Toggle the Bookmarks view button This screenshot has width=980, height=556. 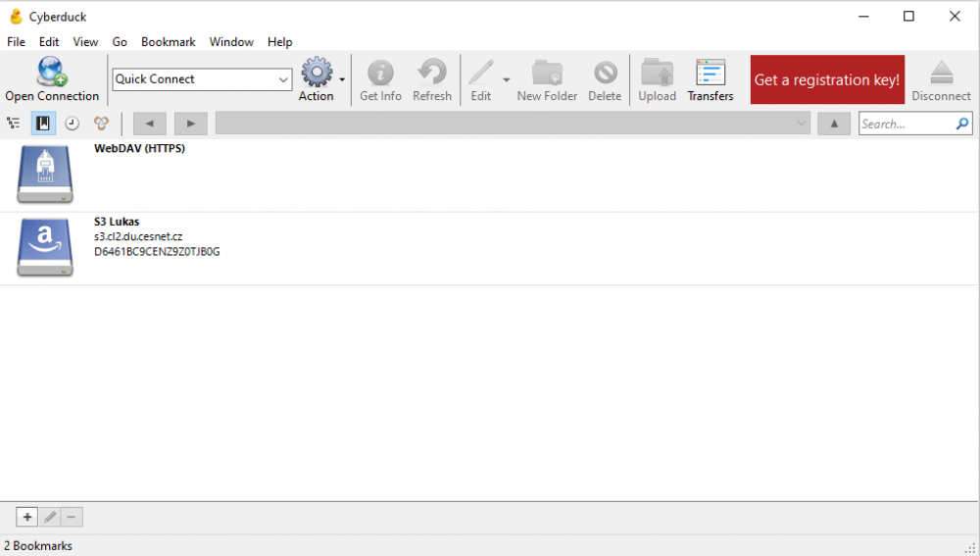click(43, 124)
